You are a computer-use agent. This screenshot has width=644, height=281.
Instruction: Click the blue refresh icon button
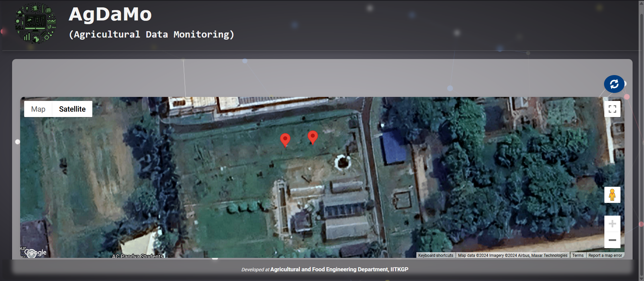click(614, 84)
